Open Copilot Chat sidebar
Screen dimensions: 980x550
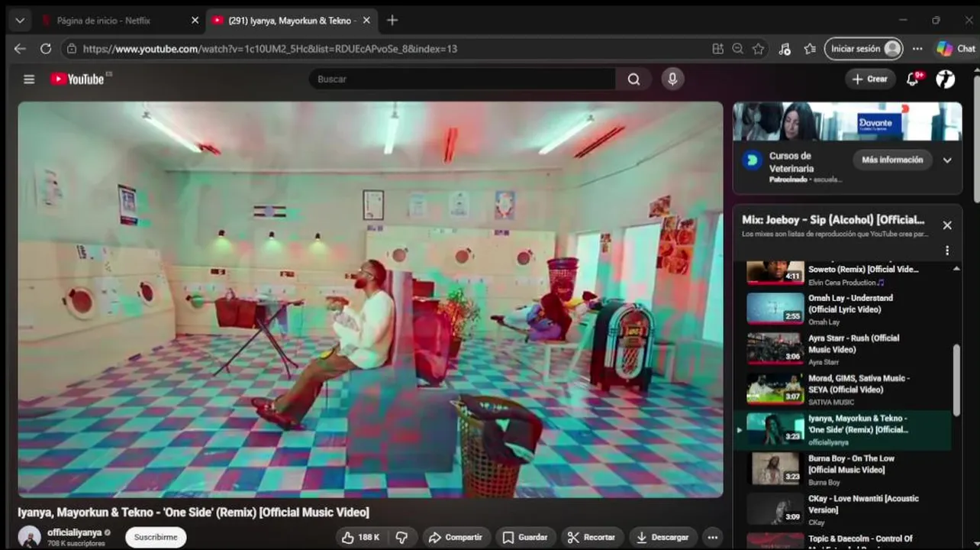pyautogui.click(x=956, y=48)
